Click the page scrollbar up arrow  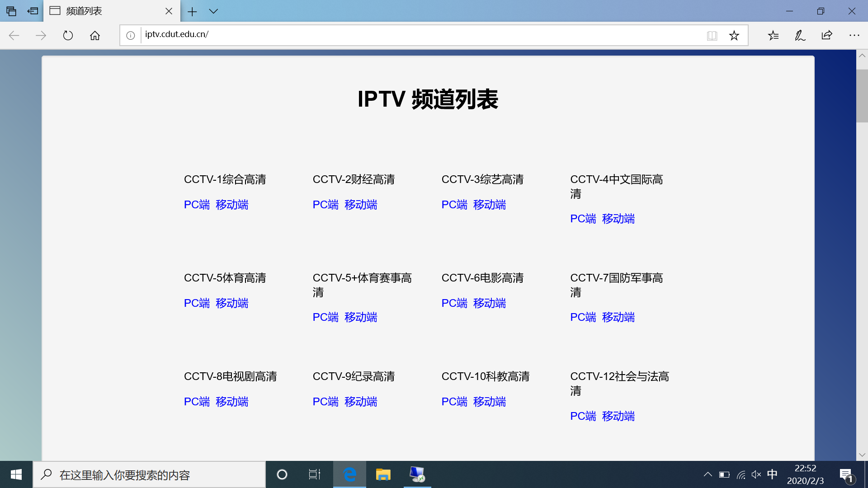862,56
